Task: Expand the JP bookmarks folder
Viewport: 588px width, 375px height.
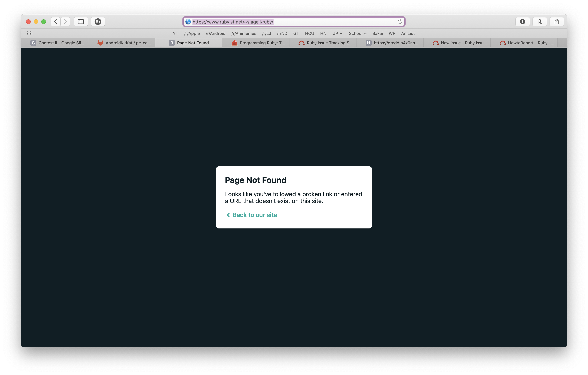Action: (x=338, y=34)
